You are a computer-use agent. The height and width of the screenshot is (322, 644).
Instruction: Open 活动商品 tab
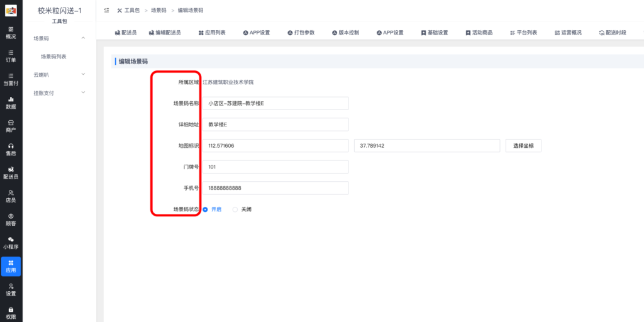(479, 33)
